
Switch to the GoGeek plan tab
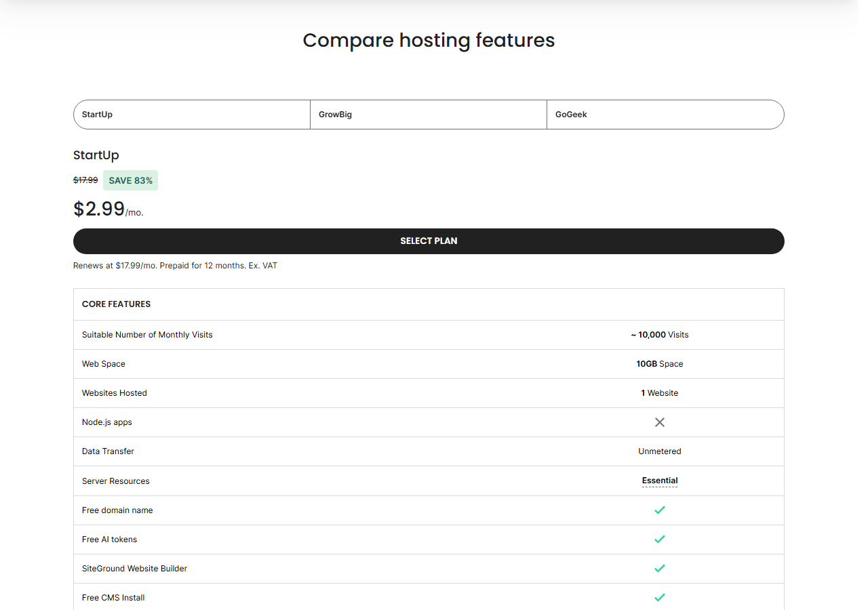coord(665,115)
